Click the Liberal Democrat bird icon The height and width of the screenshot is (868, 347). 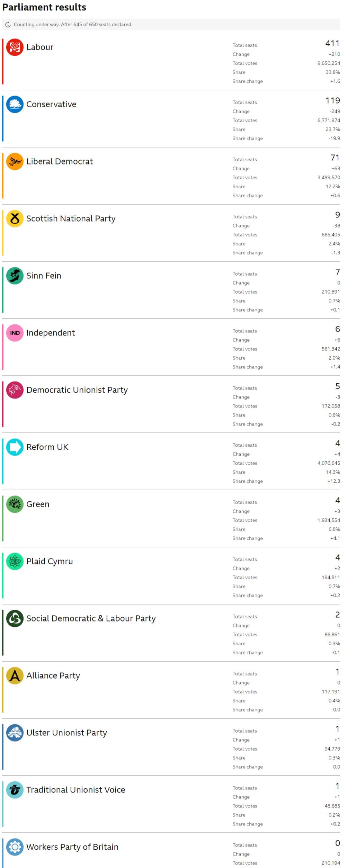tap(15, 161)
